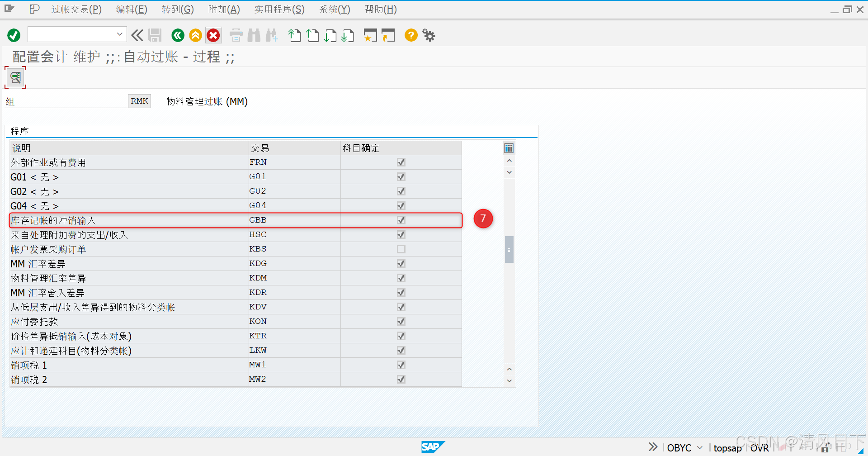Viewport: 868px width, 456px height.
Task: Click the Print icon in the toolbar
Action: click(x=236, y=35)
